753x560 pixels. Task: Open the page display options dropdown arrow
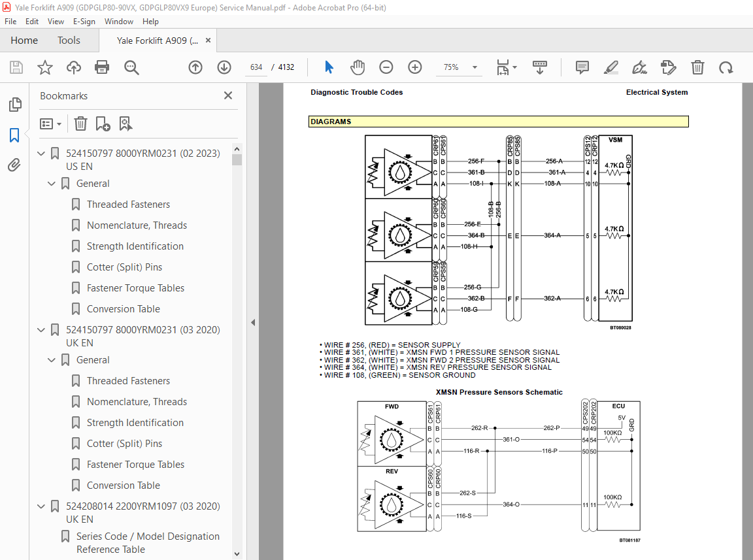515,67
